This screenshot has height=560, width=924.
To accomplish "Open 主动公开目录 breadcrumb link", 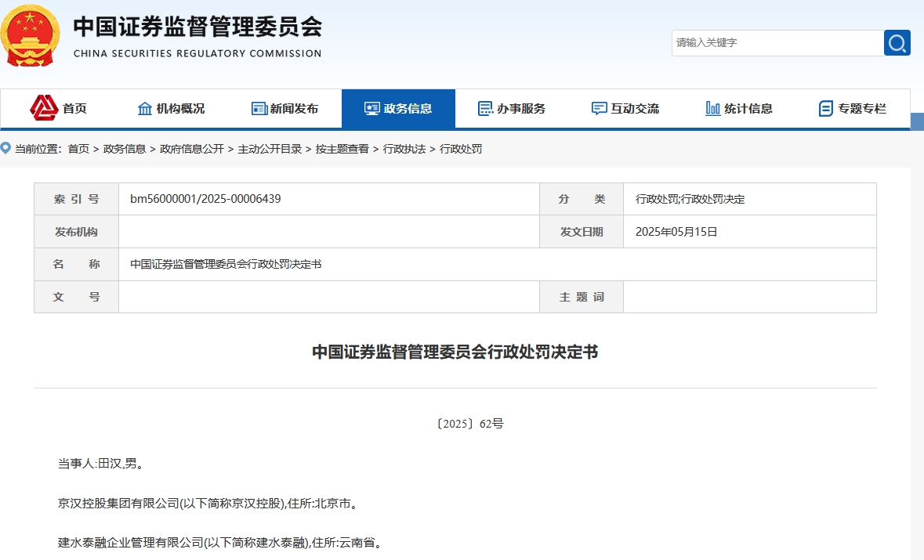I will pyautogui.click(x=270, y=149).
